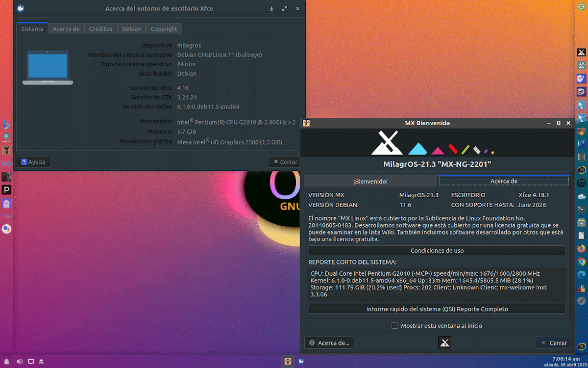Click memory value '5,7 GiB'
Viewport: 588px width, 368px height.
186,131
